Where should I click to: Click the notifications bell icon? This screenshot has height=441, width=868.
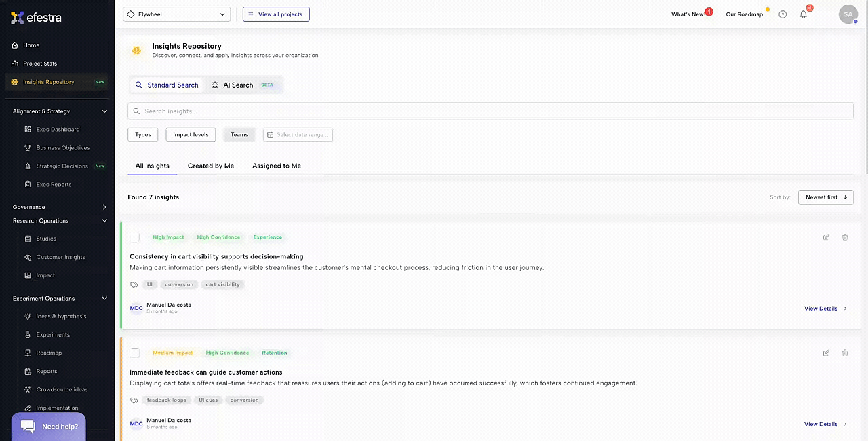tap(804, 14)
